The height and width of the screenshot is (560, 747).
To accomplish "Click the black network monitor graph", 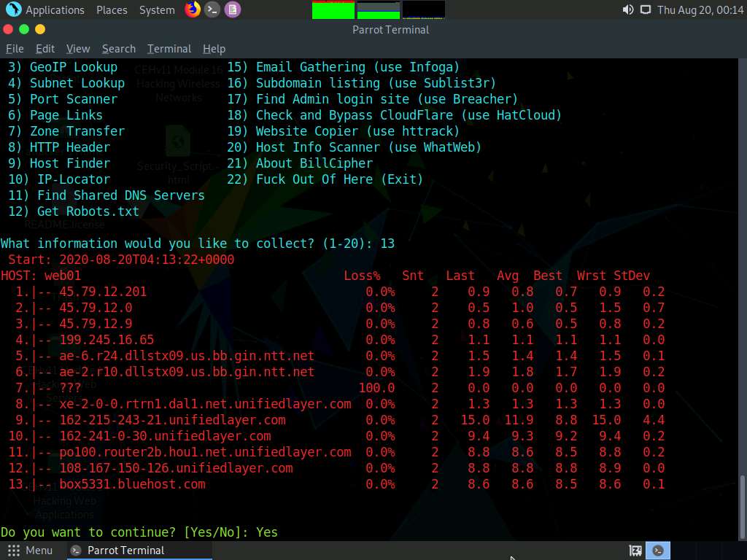I will point(424,10).
